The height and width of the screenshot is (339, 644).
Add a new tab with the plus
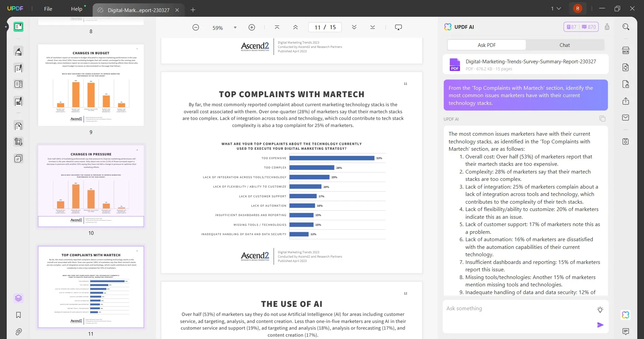[x=193, y=10]
